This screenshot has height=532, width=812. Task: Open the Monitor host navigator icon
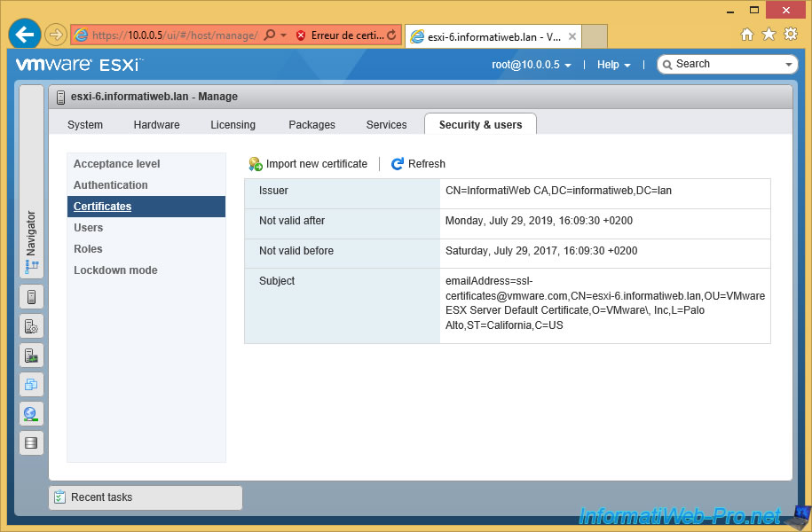[31, 356]
